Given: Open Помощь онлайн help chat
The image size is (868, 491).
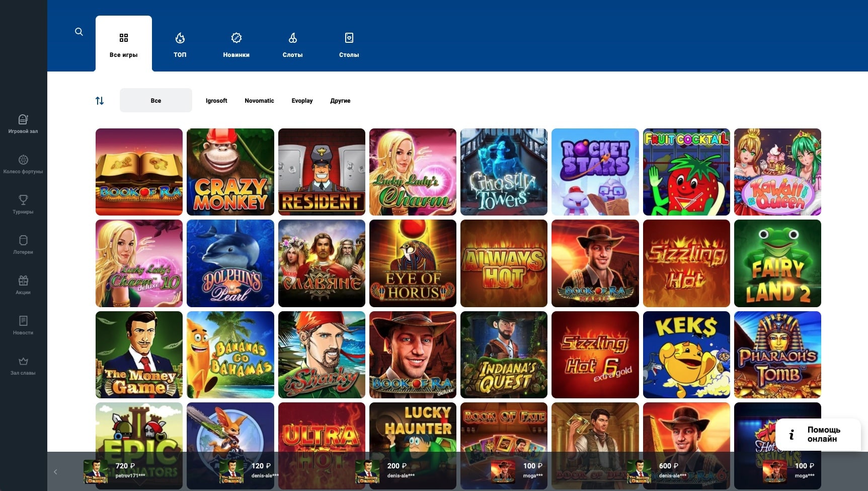Looking at the screenshot, I should (x=818, y=434).
